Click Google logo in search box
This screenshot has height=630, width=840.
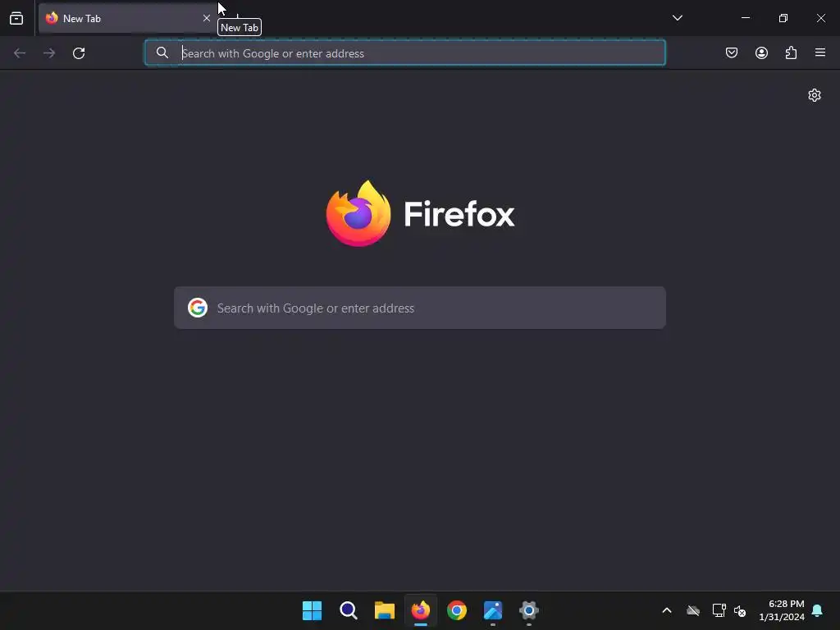[198, 308]
